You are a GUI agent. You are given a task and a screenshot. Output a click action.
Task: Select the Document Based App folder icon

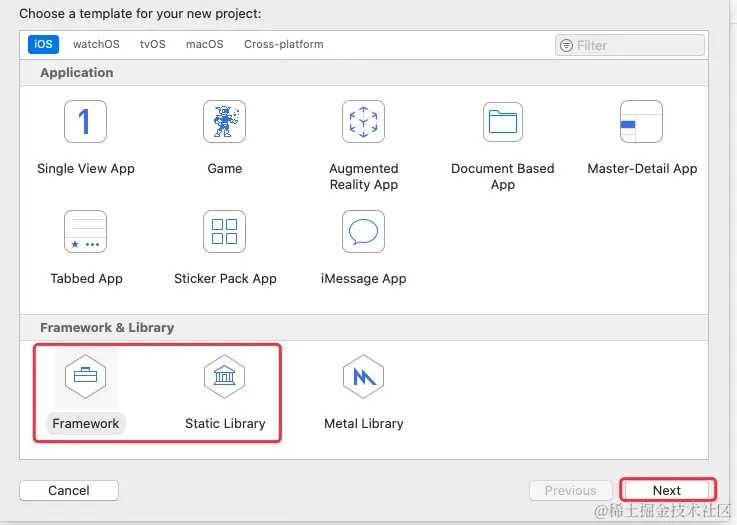tap(502, 122)
